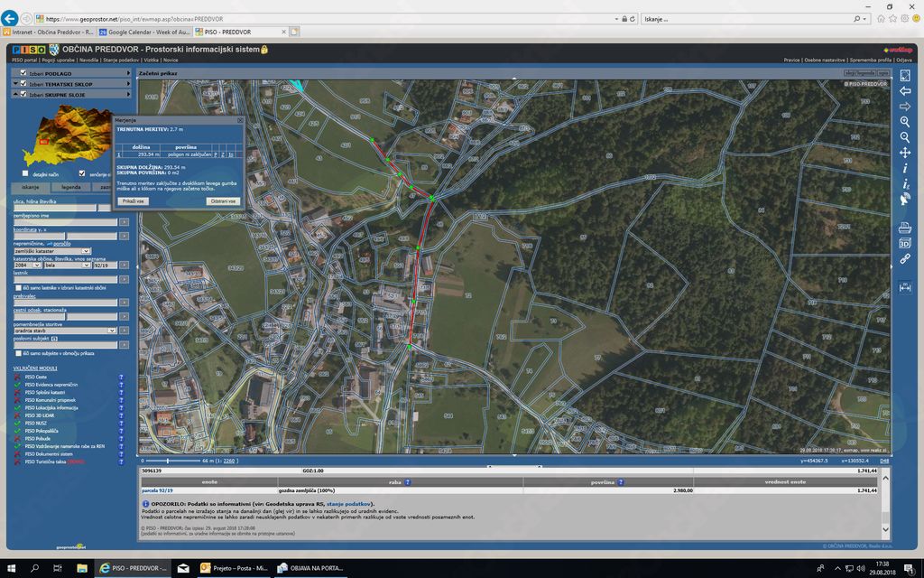Enable 'išči samo subjekte v območju prikaza'
The width and height of the screenshot is (924, 578).
pyautogui.click(x=18, y=353)
